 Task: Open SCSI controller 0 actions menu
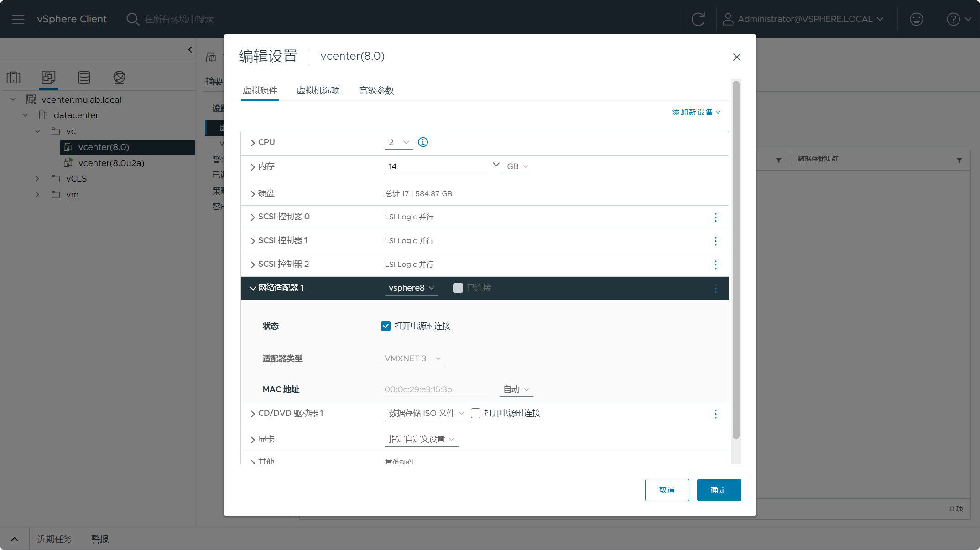pyautogui.click(x=715, y=218)
